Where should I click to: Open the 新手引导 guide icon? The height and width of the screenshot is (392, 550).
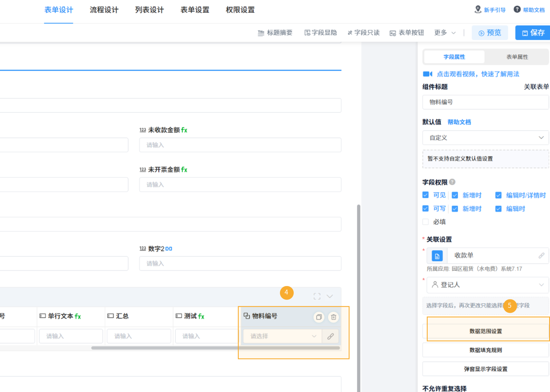coord(478,10)
